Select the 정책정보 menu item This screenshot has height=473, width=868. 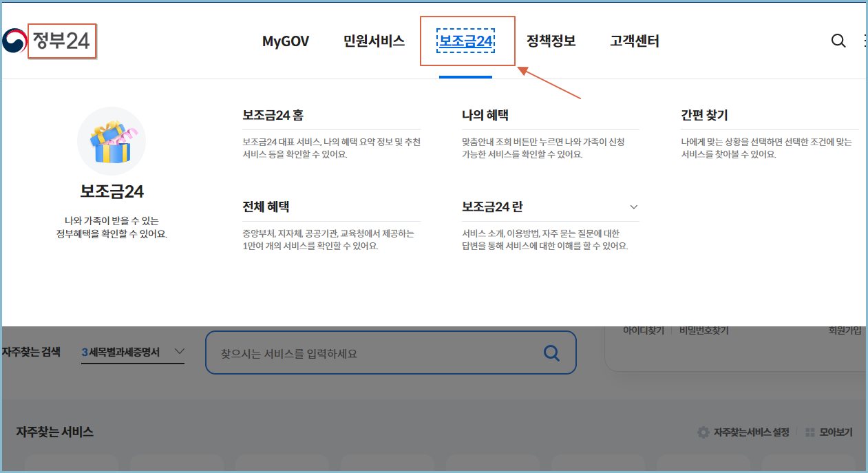click(x=551, y=41)
